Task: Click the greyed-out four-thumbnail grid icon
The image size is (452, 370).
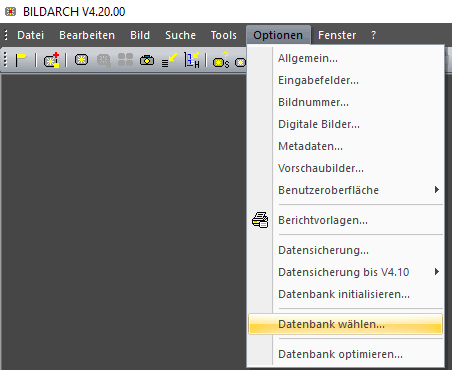Action: click(x=125, y=60)
